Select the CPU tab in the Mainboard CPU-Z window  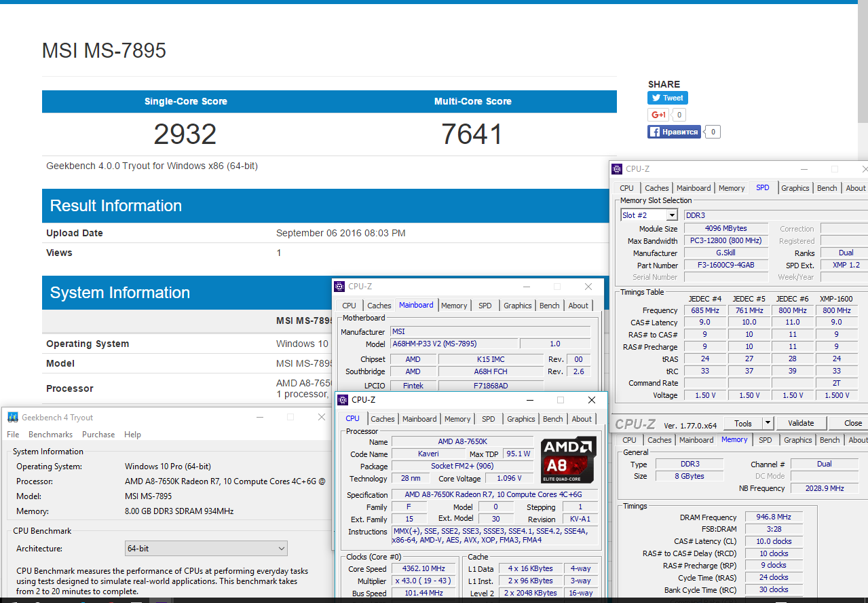click(x=349, y=306)
